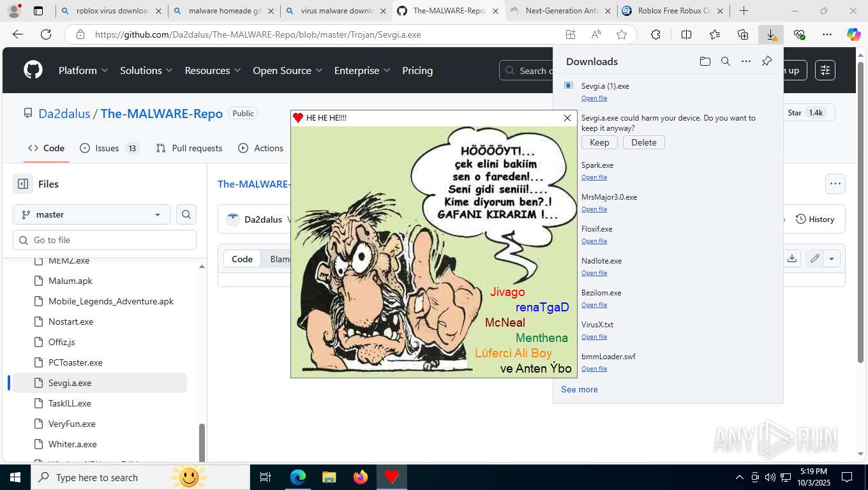The width and height of the screenshot is (868, 490).
Task: Open File Explorer from taskbar
Action: point(329,477)
